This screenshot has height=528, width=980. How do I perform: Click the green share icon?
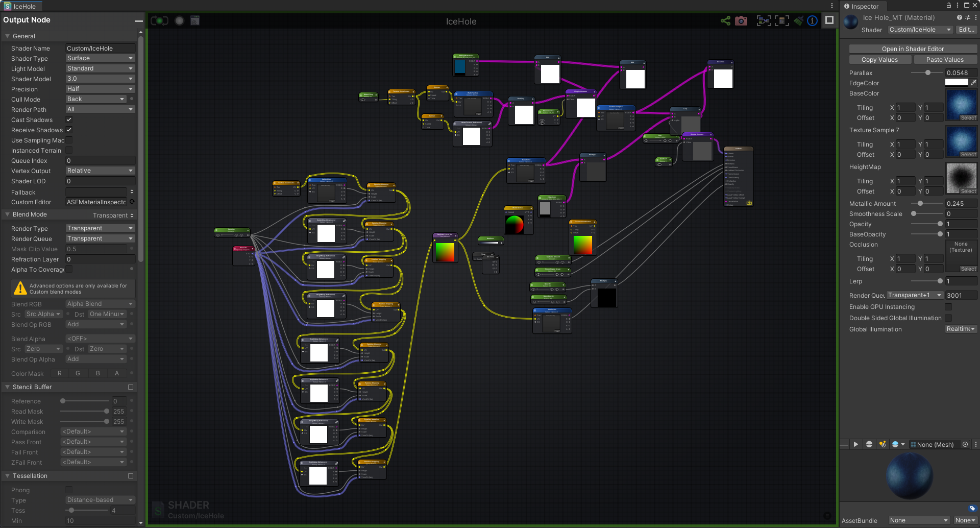(x=725, y=21)
